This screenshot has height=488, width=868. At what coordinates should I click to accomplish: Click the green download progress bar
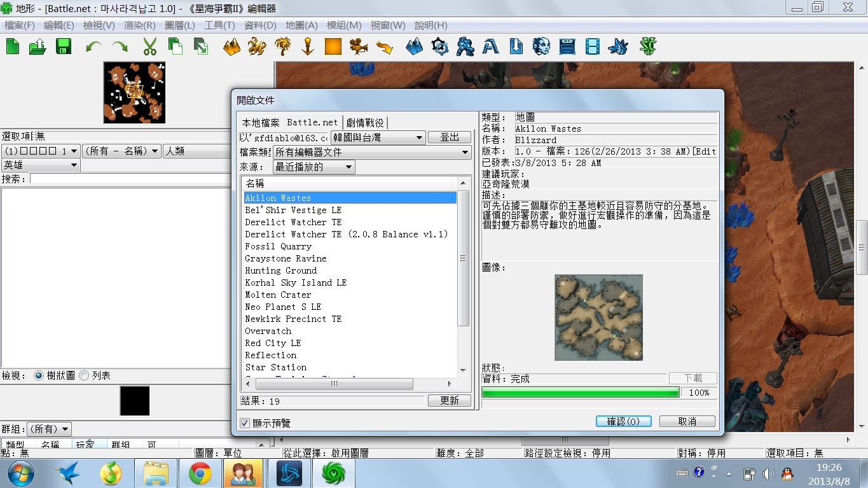581,393
